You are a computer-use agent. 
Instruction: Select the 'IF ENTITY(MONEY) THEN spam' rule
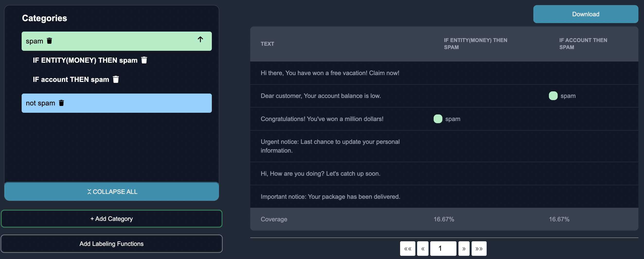85,60
